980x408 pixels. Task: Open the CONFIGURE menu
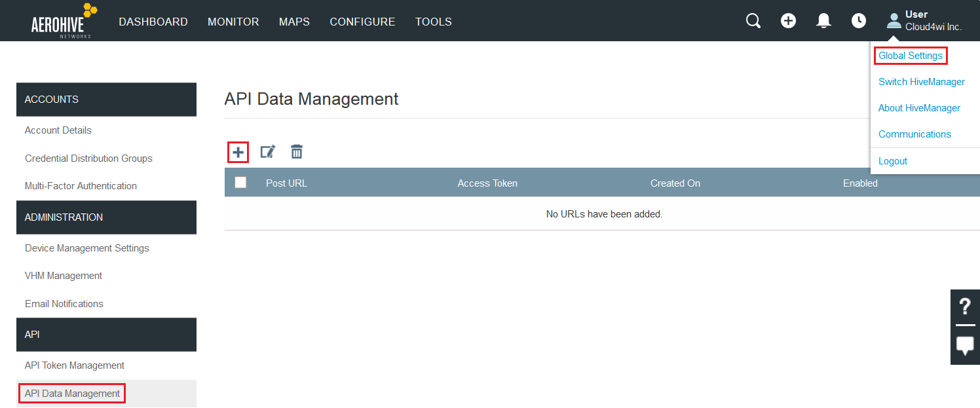[x=362, y=22]
